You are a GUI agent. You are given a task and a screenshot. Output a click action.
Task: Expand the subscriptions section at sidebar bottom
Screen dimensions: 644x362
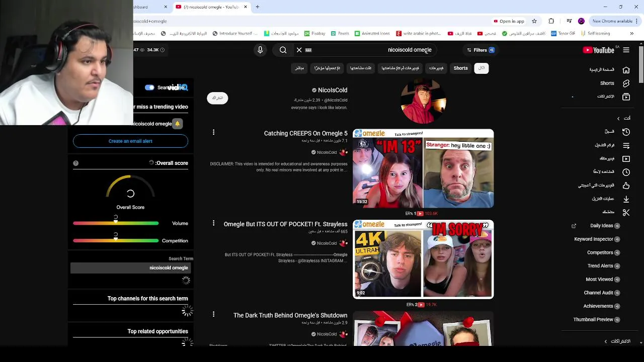[x=606, y=341]
